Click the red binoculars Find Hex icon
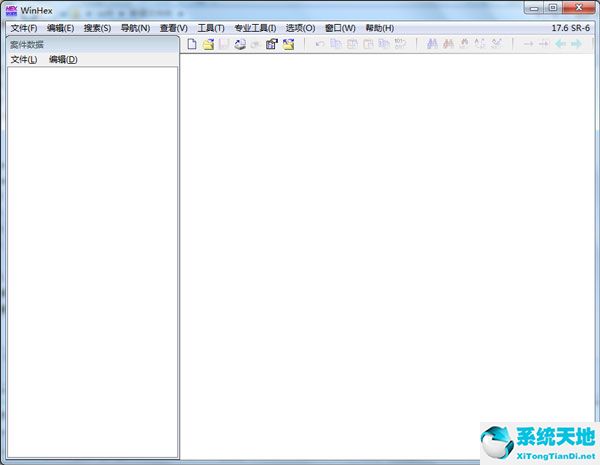The width and height of the screenshot is (600, 465). pyautogui.click(x=448, y=44)
